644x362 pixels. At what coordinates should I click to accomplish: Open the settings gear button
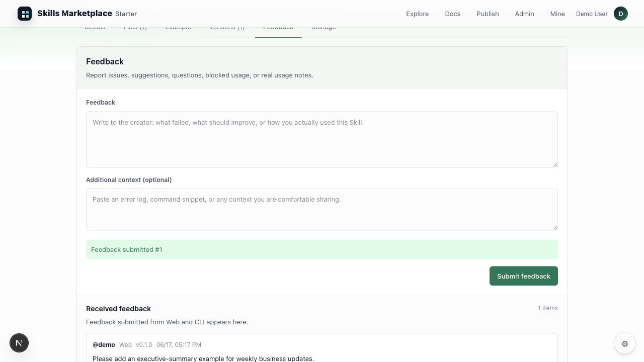(x=625, y=344)
